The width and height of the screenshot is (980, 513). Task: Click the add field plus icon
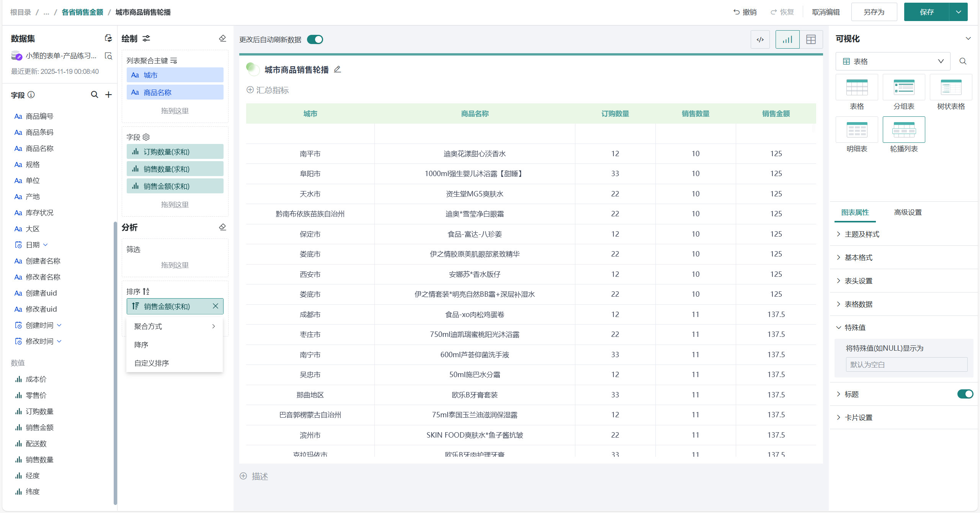coord(109,95)
